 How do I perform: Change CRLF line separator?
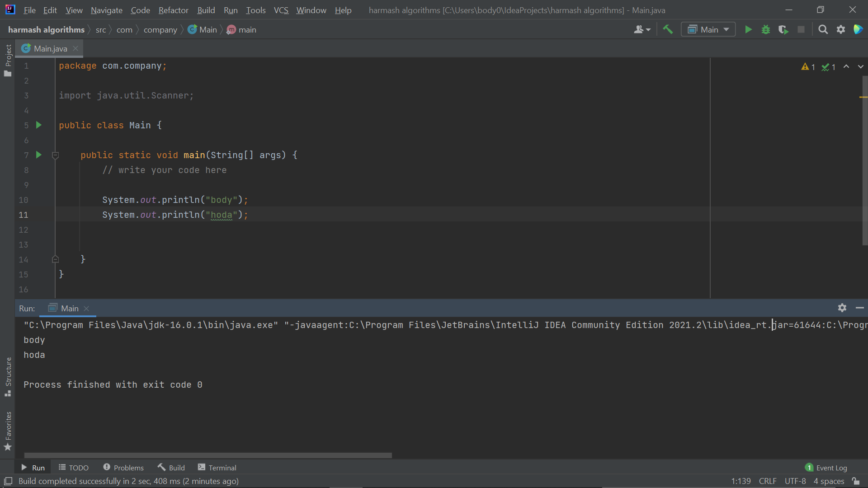pyautogui.click(x=768, y=481)
